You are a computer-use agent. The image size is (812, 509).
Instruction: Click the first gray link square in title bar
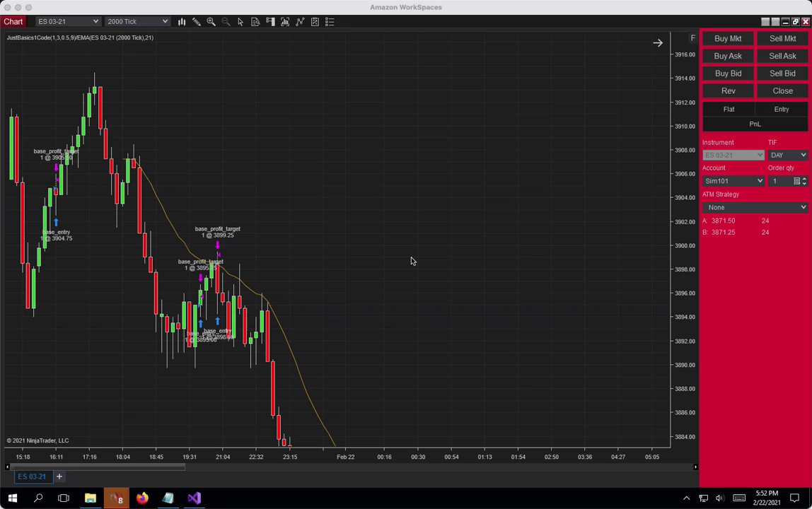coord(765,22)
